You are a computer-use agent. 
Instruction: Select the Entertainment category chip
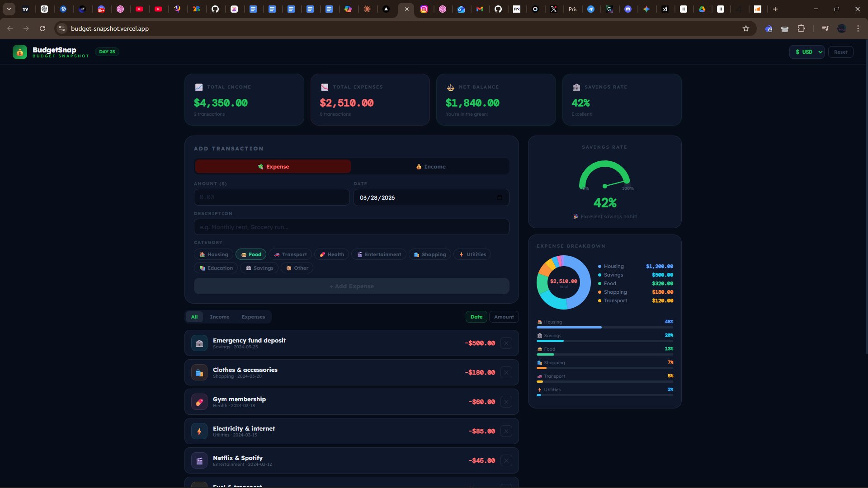(379, 255)
